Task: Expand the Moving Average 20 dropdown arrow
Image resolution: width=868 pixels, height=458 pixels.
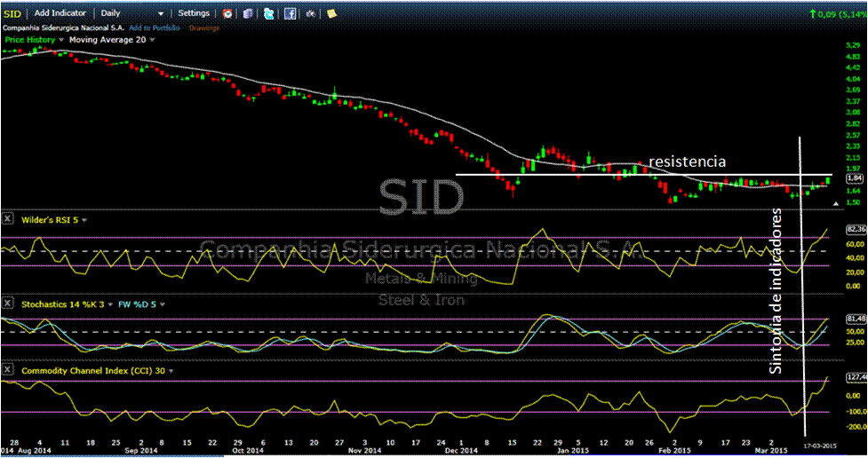Action: point(152,40)
